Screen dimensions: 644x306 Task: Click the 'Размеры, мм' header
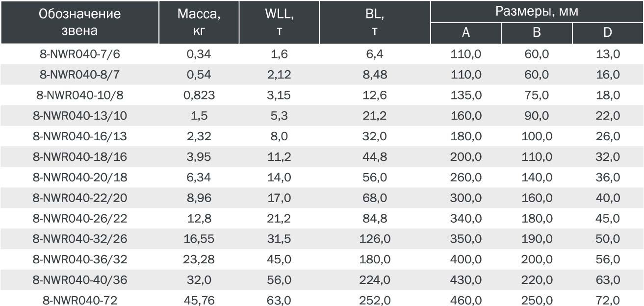coord(537,11)
